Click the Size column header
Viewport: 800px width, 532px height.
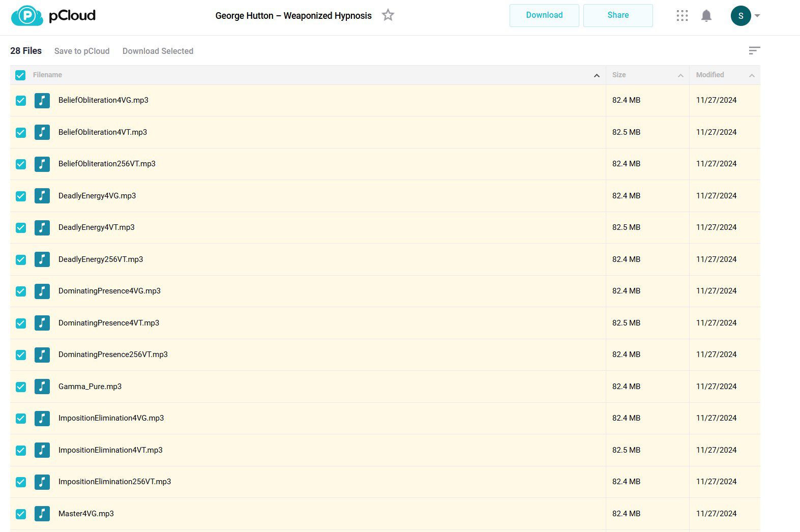(x=619, y=75)
